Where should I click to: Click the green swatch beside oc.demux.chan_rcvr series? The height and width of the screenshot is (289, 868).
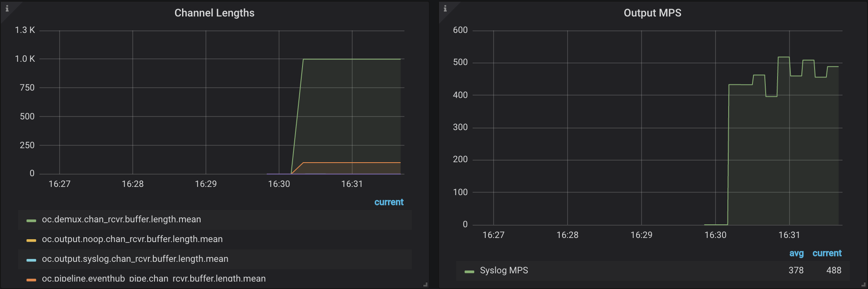coord(31,220)
